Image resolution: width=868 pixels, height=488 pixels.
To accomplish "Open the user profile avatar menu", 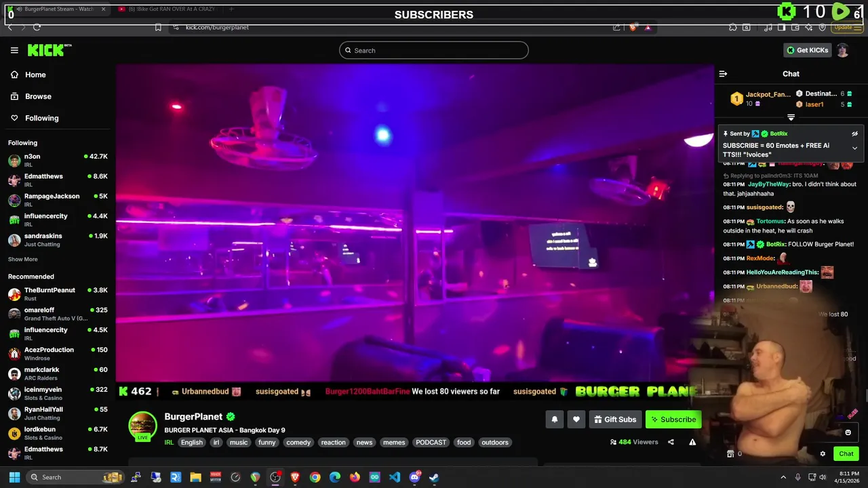I will (843, 50).
